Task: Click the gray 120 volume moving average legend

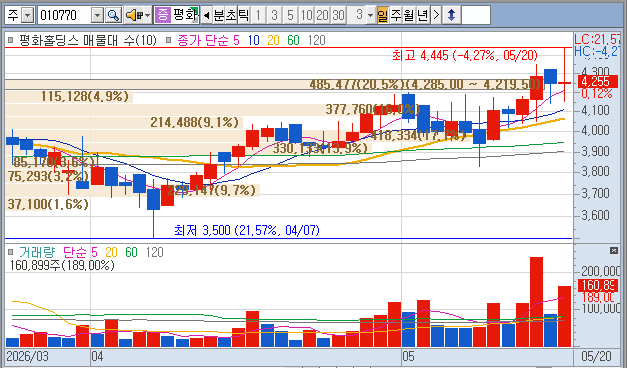Action: [x=155, y=252]
